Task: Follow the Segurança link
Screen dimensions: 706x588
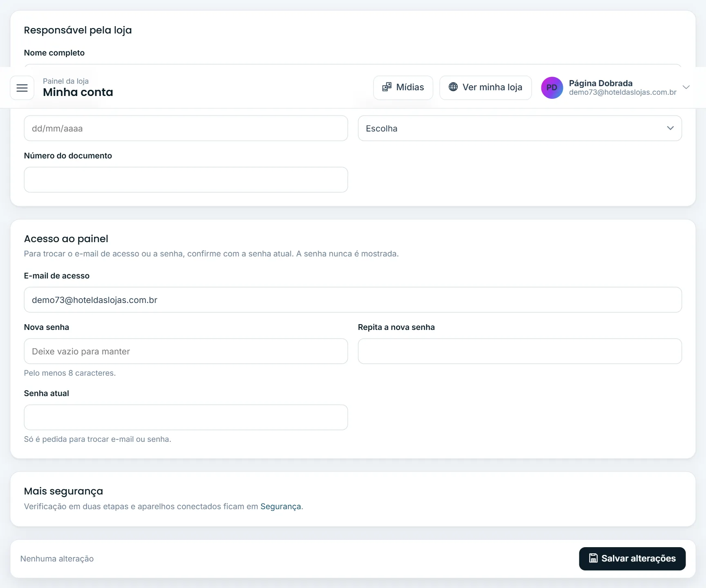Action: 281,506
